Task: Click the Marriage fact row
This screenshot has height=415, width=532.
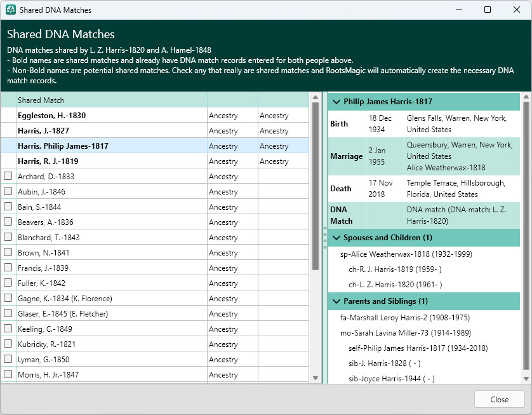Action: click(424, 156)
